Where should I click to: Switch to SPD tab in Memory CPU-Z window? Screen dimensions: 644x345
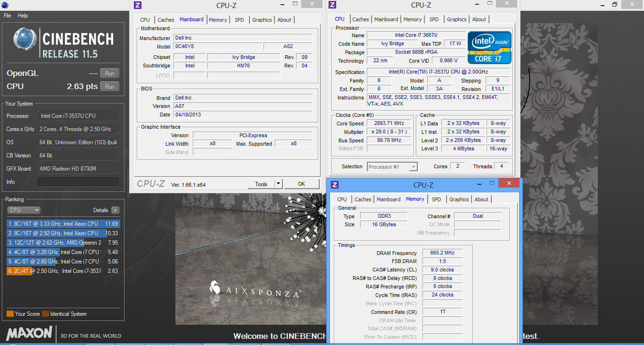(437, 199)
